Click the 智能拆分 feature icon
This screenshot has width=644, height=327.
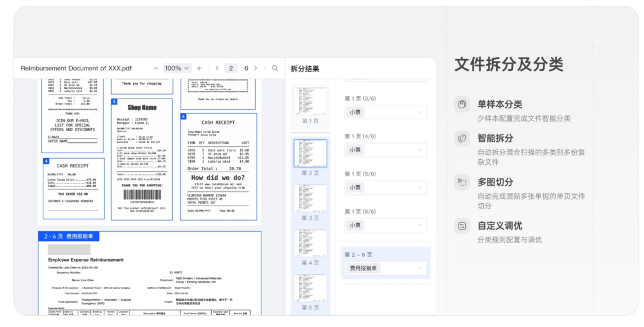click(x=462, y=138)
